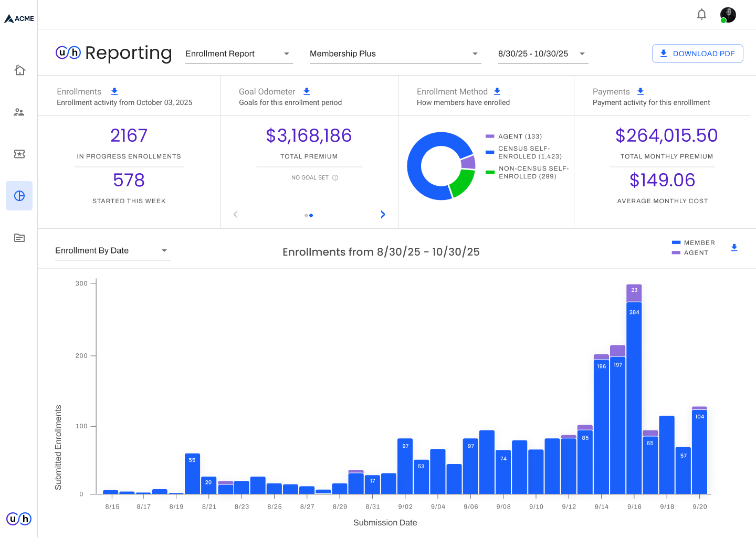The image size is (756, 538).
Task: Click the Download PDF button
Action: coord(697,54)
